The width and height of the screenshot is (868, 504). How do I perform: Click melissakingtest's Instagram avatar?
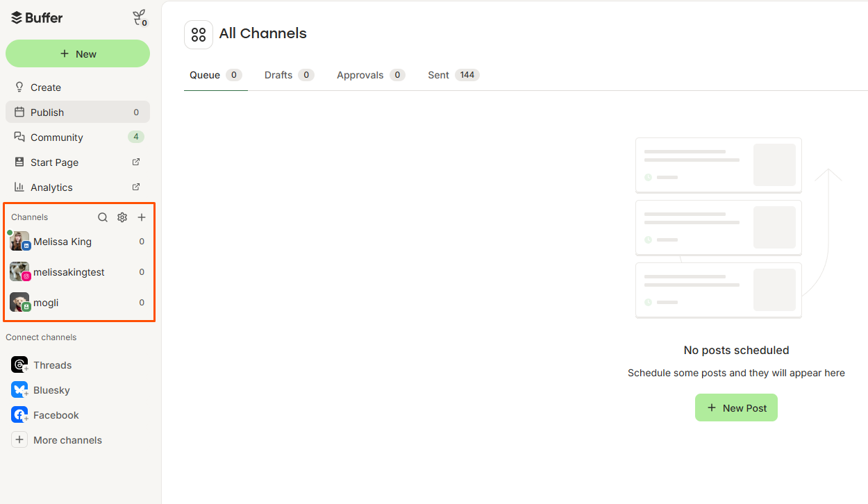point(19,271)
